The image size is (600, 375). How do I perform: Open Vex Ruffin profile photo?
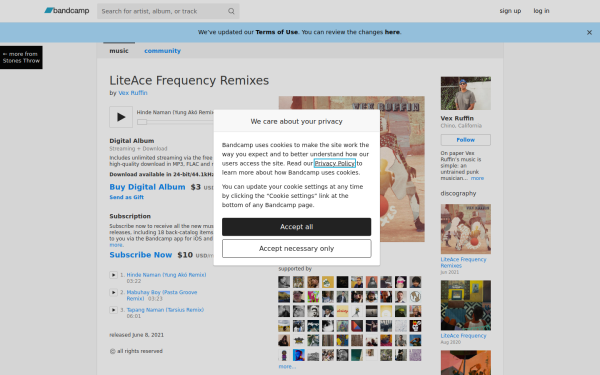[x=466, y=93]
